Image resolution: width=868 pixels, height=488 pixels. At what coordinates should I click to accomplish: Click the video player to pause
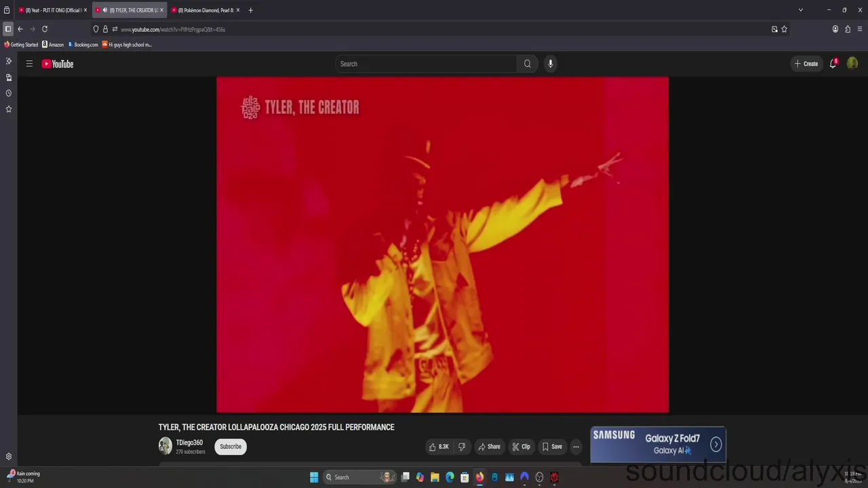point(442,244)
